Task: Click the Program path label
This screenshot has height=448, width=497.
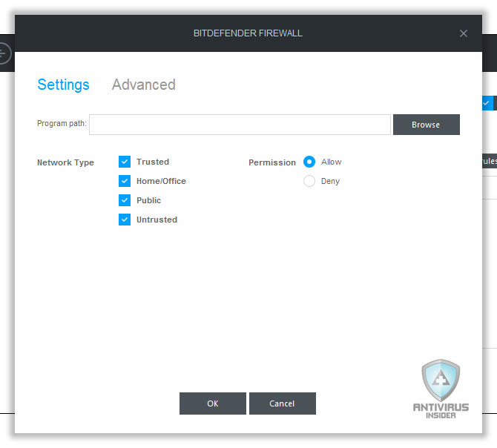Action: (62, 124)
